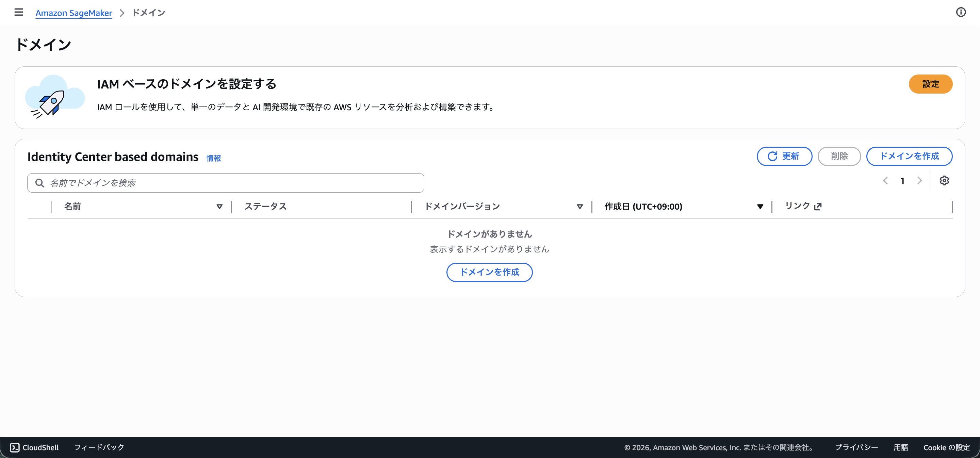Click the ドメインがありません message

pyautogui.click(x=490, y=234)
